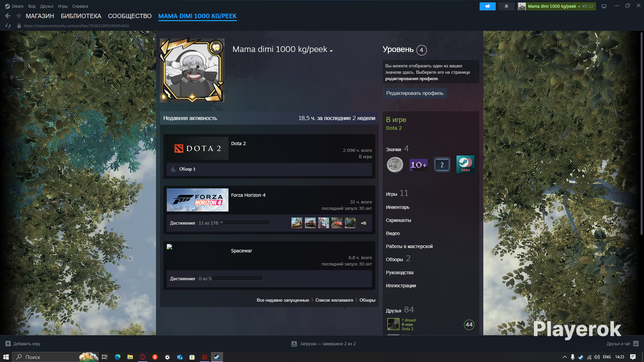The height and width of the screenshot is (362, 644).
Task: Open the Steam menu
Action: click(x=14, y=6)
